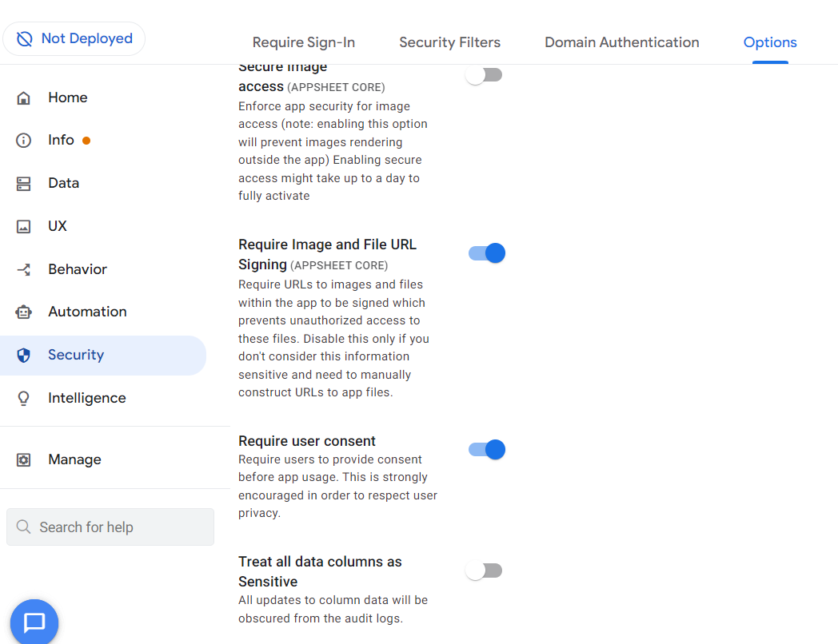Click the UX image icon
This screenshot has width=838, height=644.
click(x=23, y=226)
